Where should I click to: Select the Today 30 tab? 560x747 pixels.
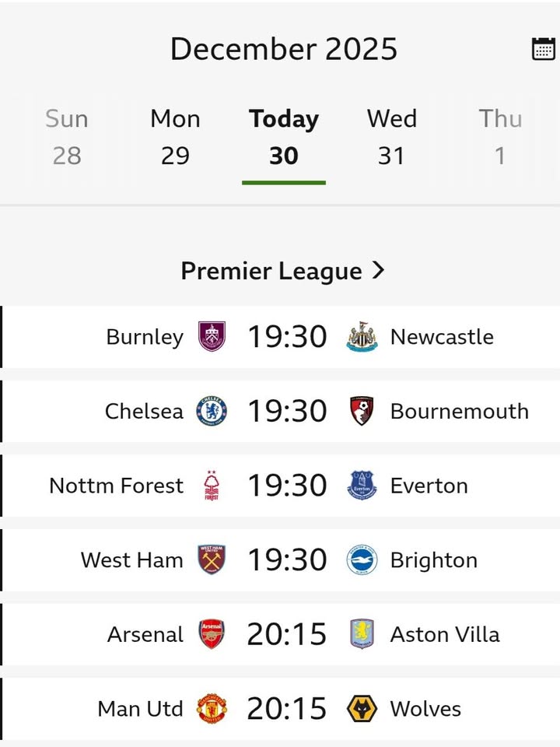tap(283, 137)
